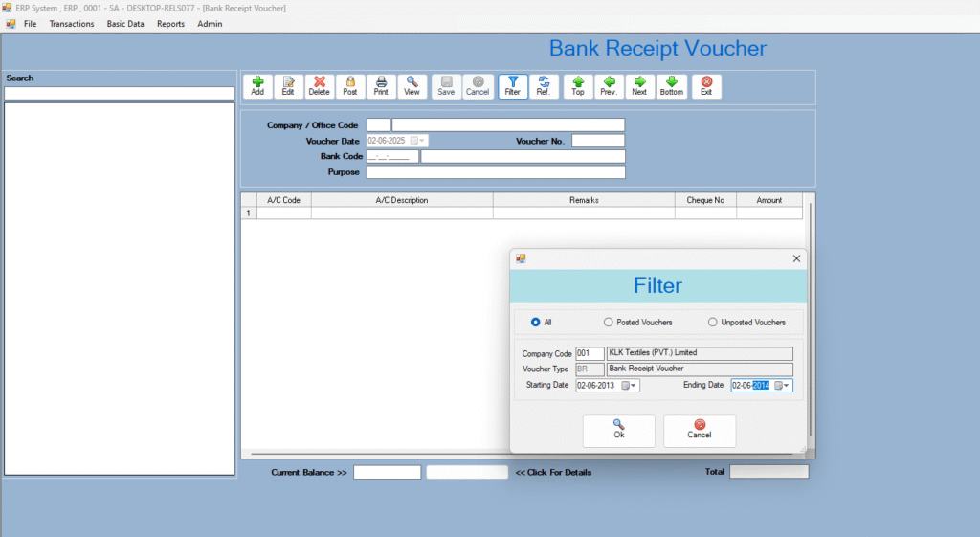
Task: Open View with magnifier icon
Action: pos(412,86)
